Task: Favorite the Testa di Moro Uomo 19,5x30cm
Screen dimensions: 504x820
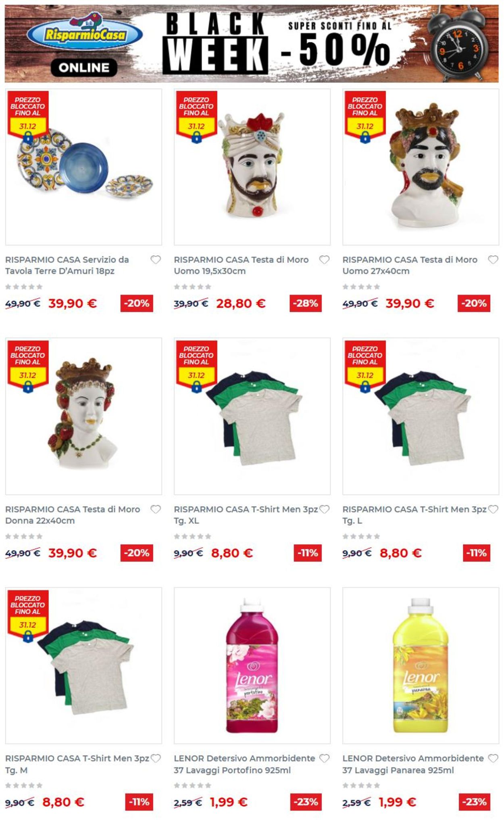Action: [x=324, y=260]
